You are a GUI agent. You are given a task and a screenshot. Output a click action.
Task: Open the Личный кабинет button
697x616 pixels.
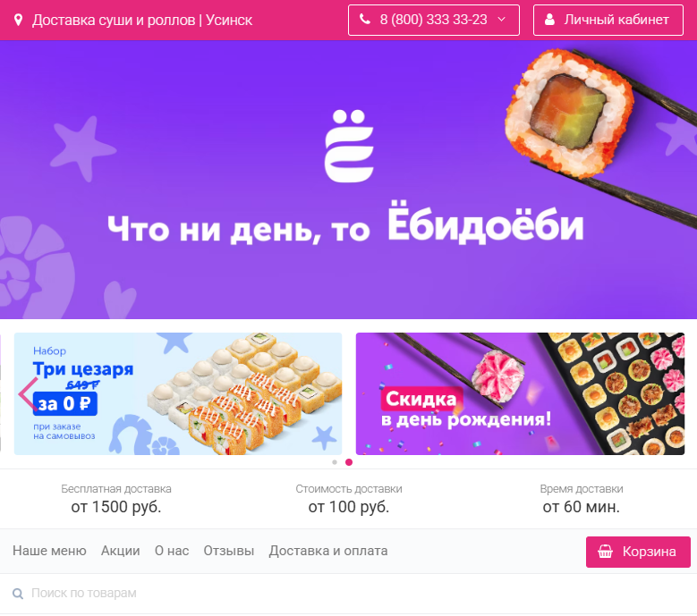pos(608,20)
